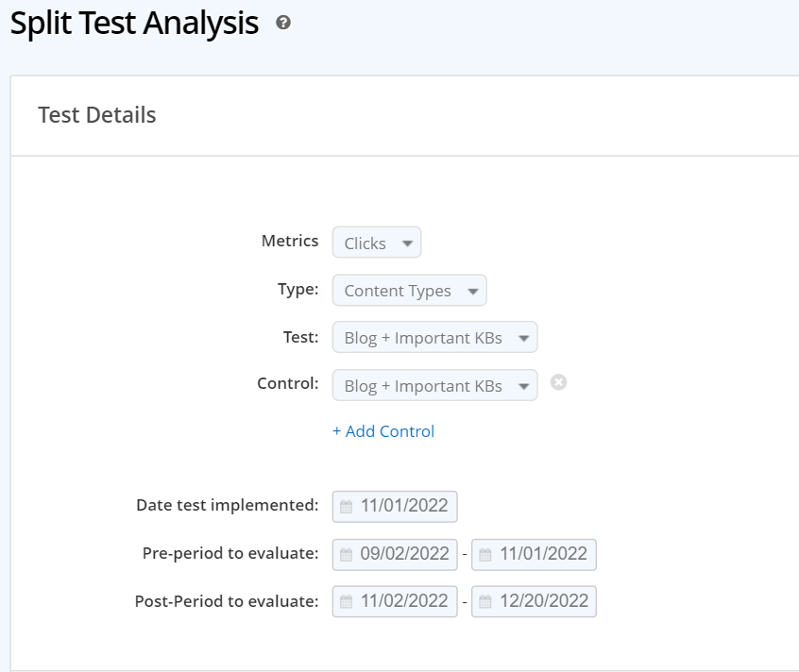Click calendar icon in post-period end date
Image resolution: width=799 pixels, height=672 pixels.
point(485,601)
